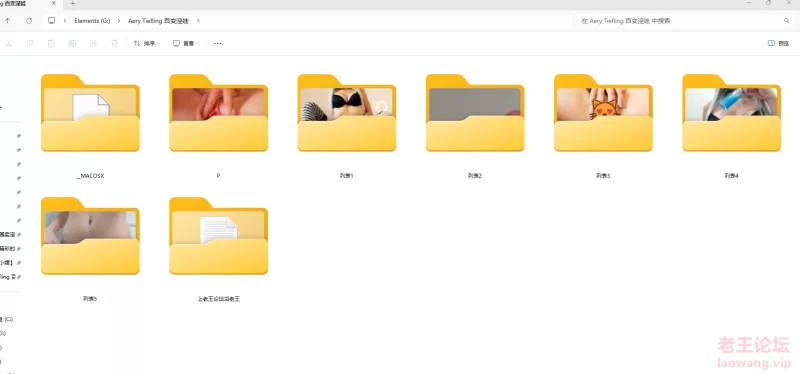Open the 排序 sort dropdown

click(x=147, y=43)
